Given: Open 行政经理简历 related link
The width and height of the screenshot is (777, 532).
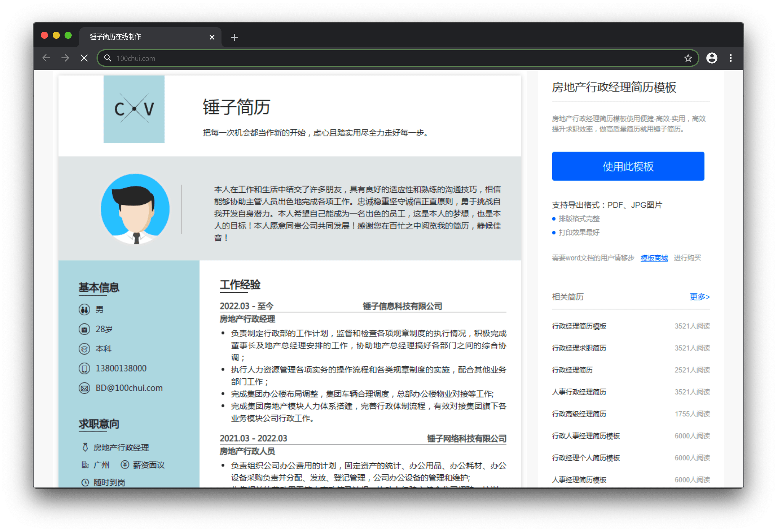Looking at the screenshot, I should tap(572, 370).
